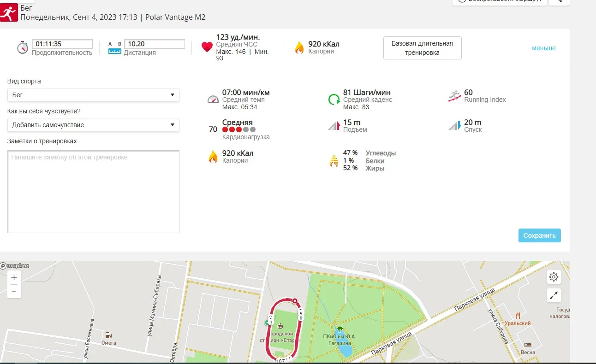The image size is (596, 364).
Task: Click the Подъем label
Action: 355,129
